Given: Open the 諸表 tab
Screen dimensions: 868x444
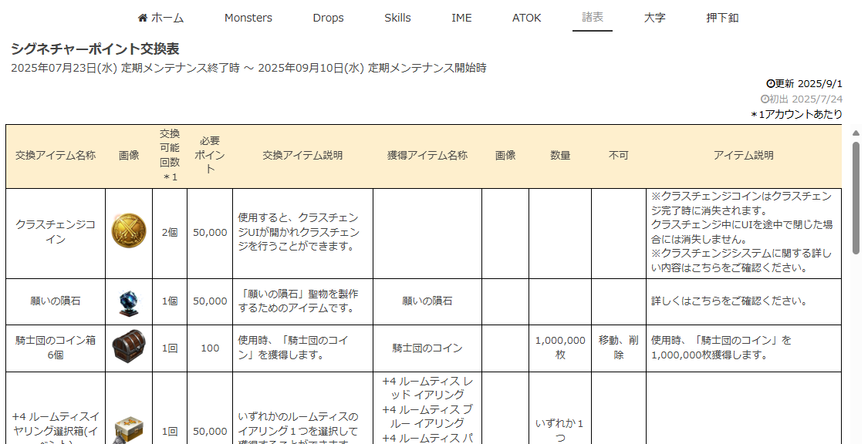Looking at the screenshot, I should click(593, 17).
